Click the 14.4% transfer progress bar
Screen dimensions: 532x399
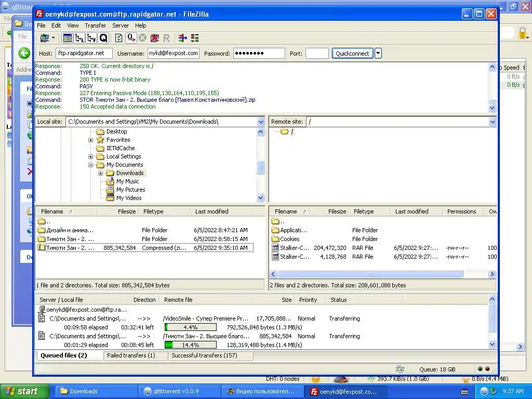190,345
